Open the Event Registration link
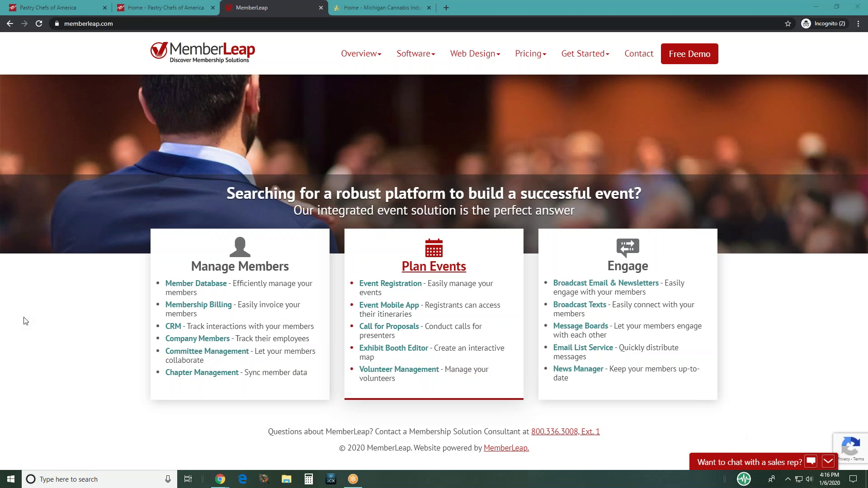 point(390,283)
